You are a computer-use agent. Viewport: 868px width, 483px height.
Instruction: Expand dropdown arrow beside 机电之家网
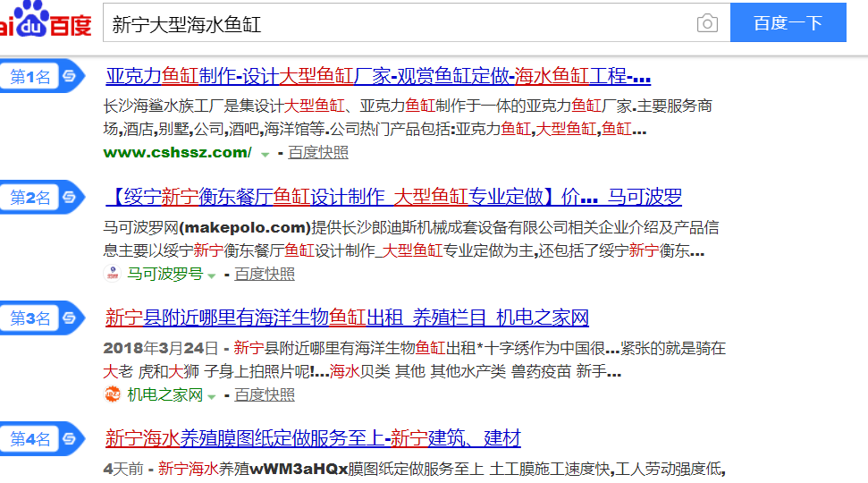pyautogui.click(x=212, y=396)
